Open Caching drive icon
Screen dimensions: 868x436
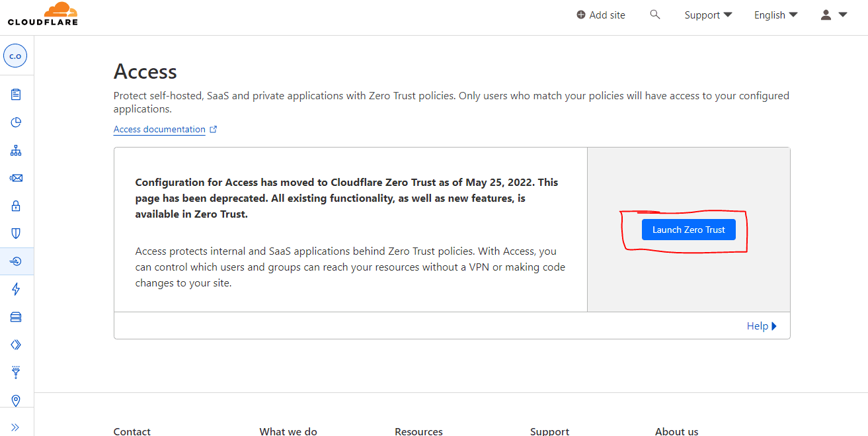coord(16,317)
